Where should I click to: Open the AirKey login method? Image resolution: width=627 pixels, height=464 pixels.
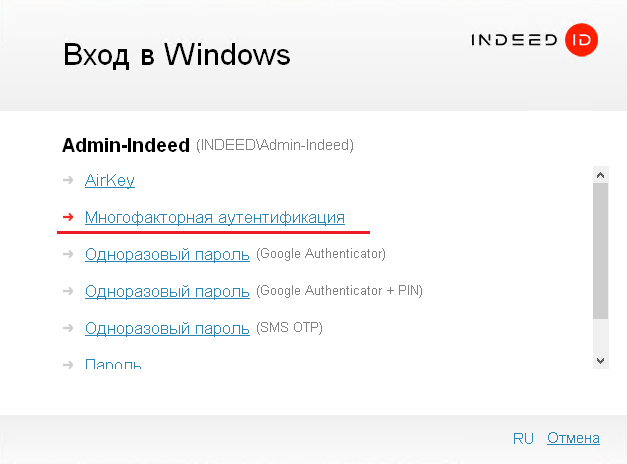pos(110,180)
